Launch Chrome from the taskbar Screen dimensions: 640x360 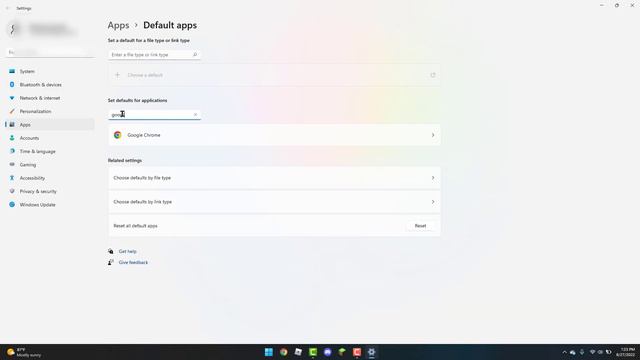pos(283,352)
